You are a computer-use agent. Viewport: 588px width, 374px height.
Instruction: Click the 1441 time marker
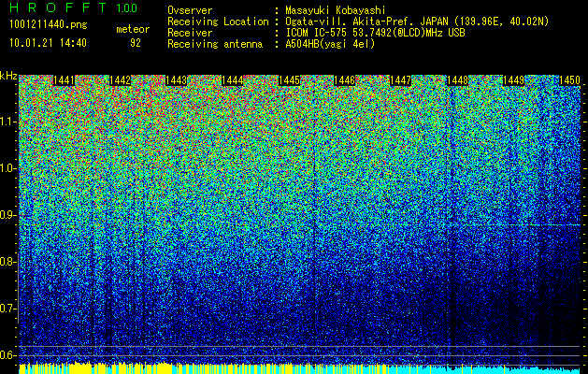(65, 80)
